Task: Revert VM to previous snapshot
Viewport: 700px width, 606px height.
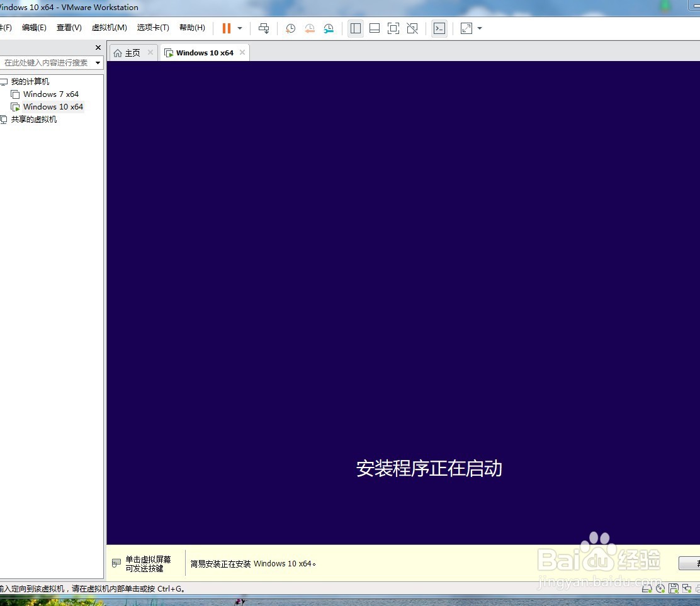Action: (x=309, y=28)
